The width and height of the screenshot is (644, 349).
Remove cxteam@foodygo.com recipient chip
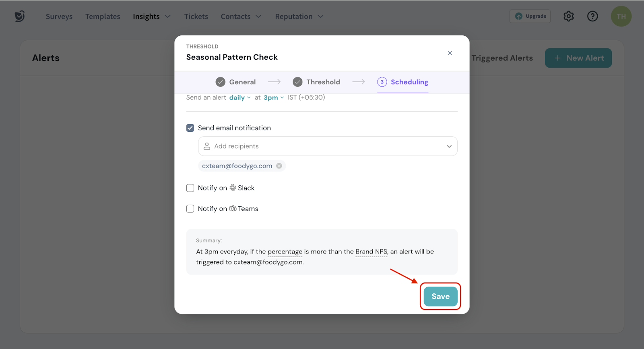[x=279, y=166]
